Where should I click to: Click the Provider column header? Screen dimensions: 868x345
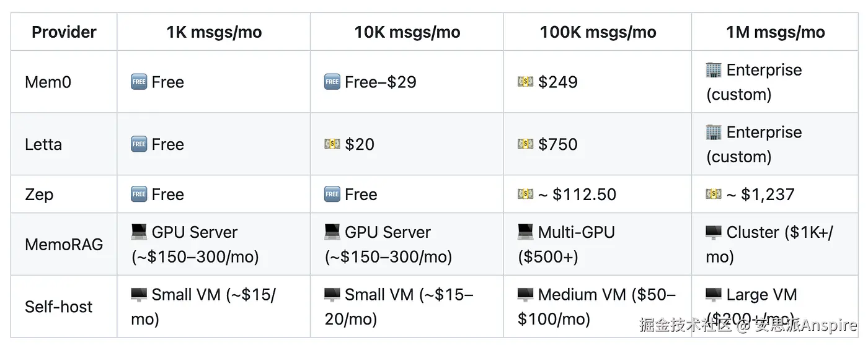coord(64,32)
